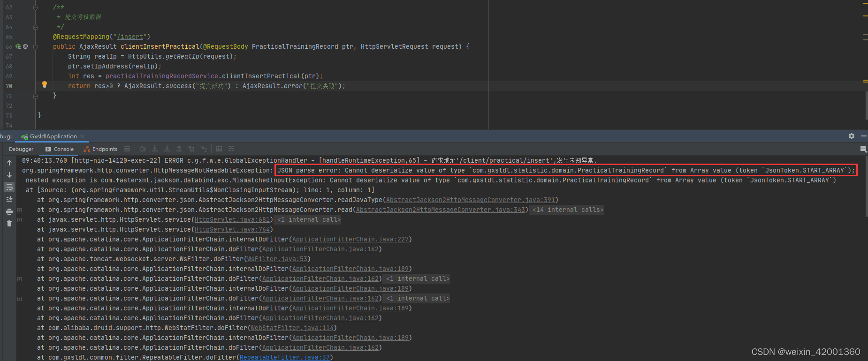The image size is (868, 361).
Task: Click the Force Step Into icon
Action: pos(167,149)
